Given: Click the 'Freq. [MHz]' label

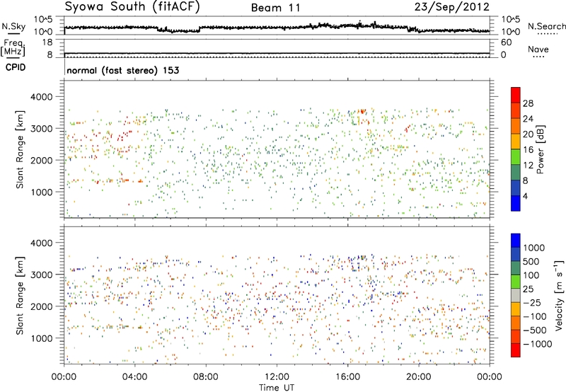Looking at the screenshot, I should tap(13, 48).
